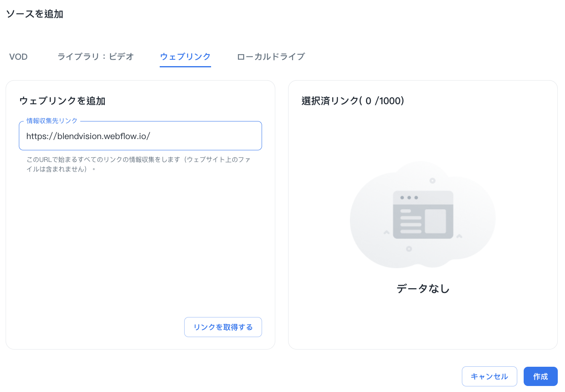Click the blue 作成 button
The image size is (565, 392).
click(x=540, y=376)
